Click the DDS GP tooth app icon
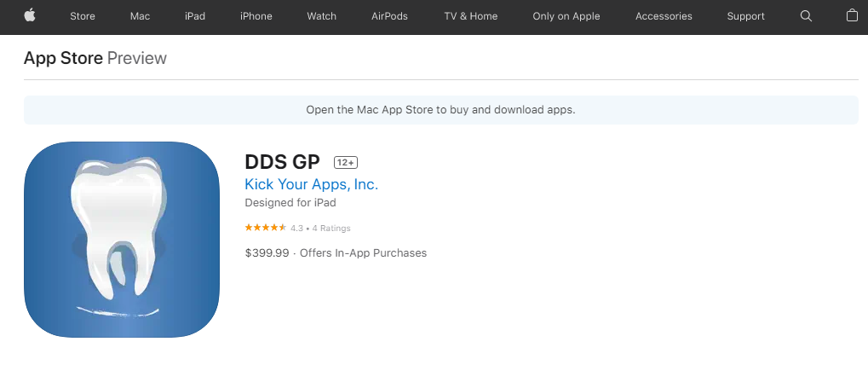 click(122, 240)
